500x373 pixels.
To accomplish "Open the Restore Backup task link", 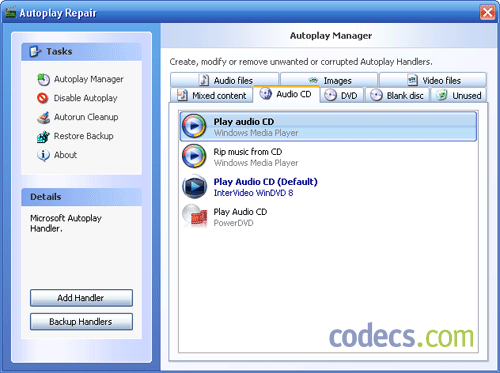I will [84, 136].
